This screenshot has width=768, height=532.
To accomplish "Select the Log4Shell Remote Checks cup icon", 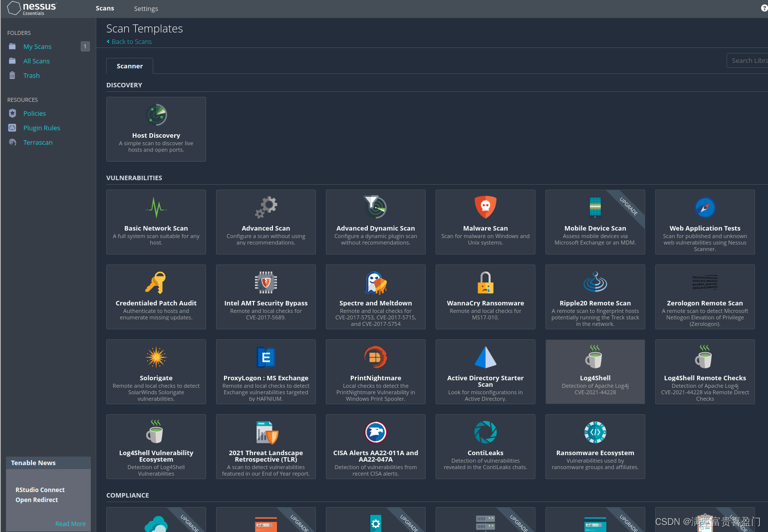I will (x=704, y=356).
